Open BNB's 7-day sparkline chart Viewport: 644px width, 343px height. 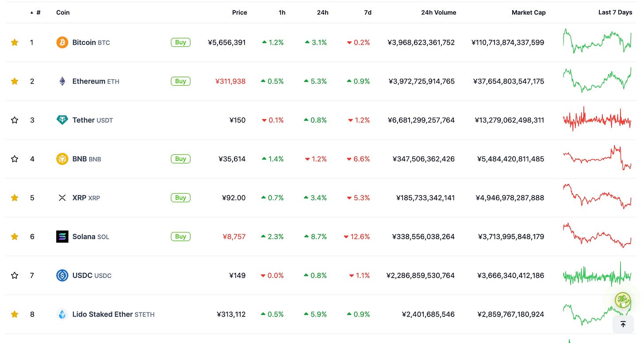pos(597,158)
